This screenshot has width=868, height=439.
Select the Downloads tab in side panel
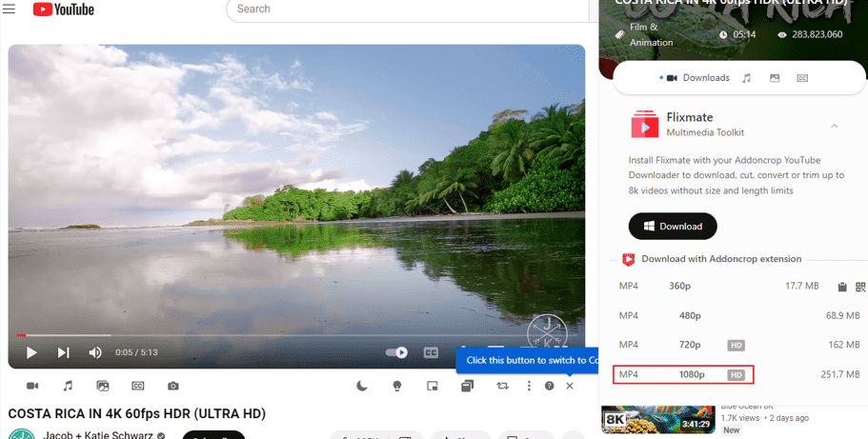pyautogui.click(x=697, y=78)
